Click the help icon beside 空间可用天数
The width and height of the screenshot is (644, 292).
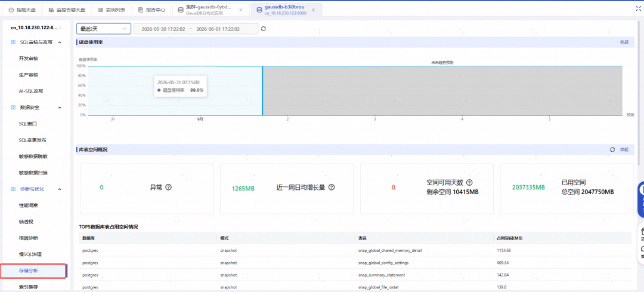[469, 183]
